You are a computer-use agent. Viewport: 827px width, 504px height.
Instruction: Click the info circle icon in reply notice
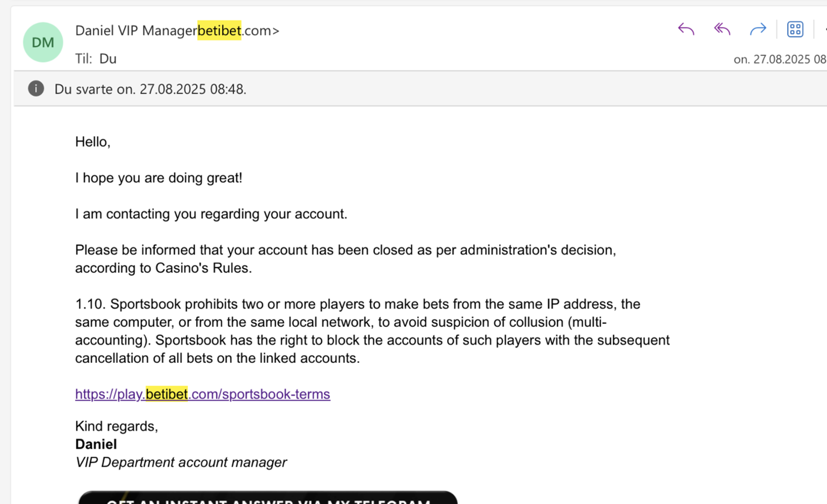point(36,88)
